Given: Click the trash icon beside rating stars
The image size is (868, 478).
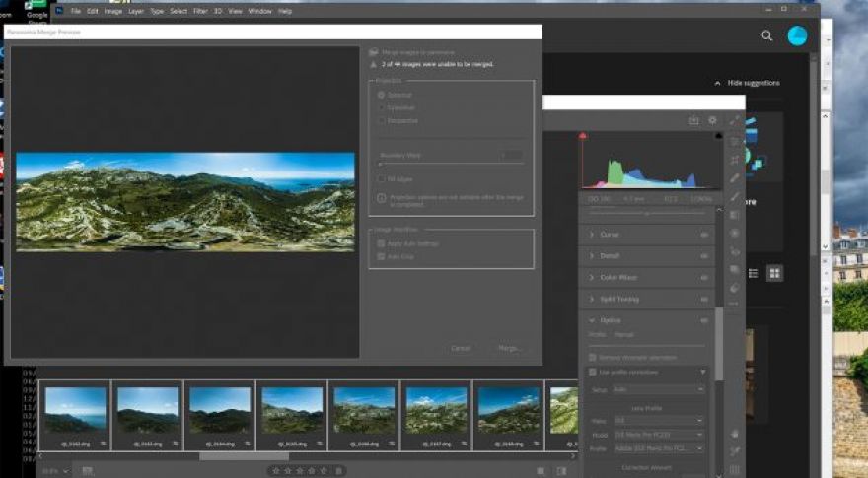Looking at the screenshot, I should point(338,471).
